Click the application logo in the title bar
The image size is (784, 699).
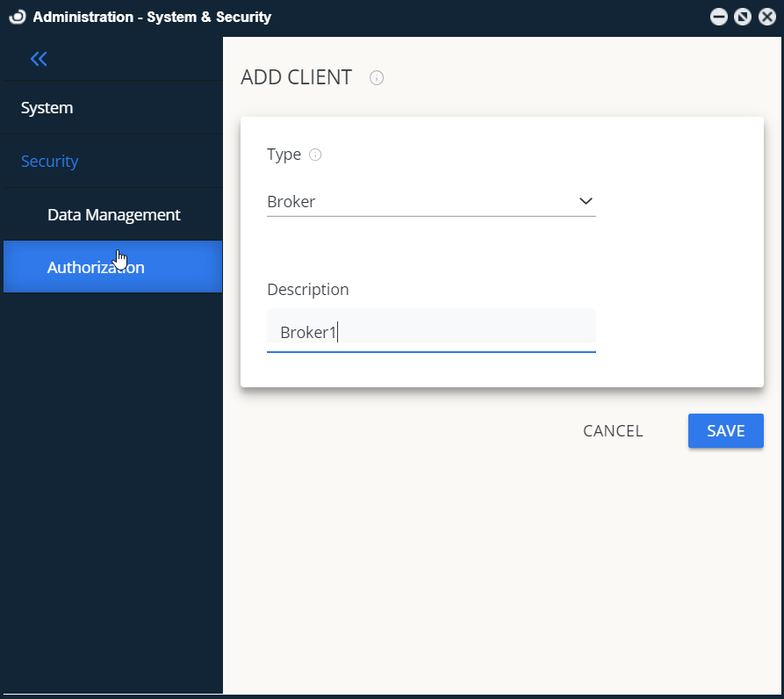pyautogui.click(x=17, y=17)
